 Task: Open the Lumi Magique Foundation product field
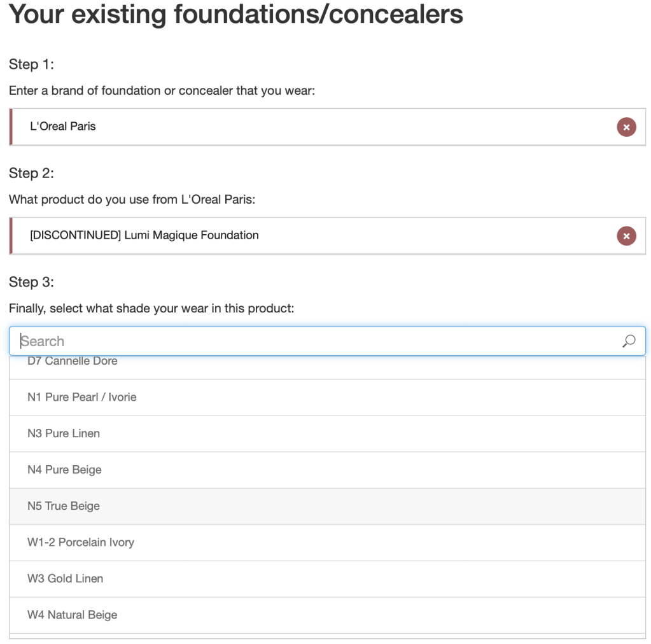click(312, 235)
